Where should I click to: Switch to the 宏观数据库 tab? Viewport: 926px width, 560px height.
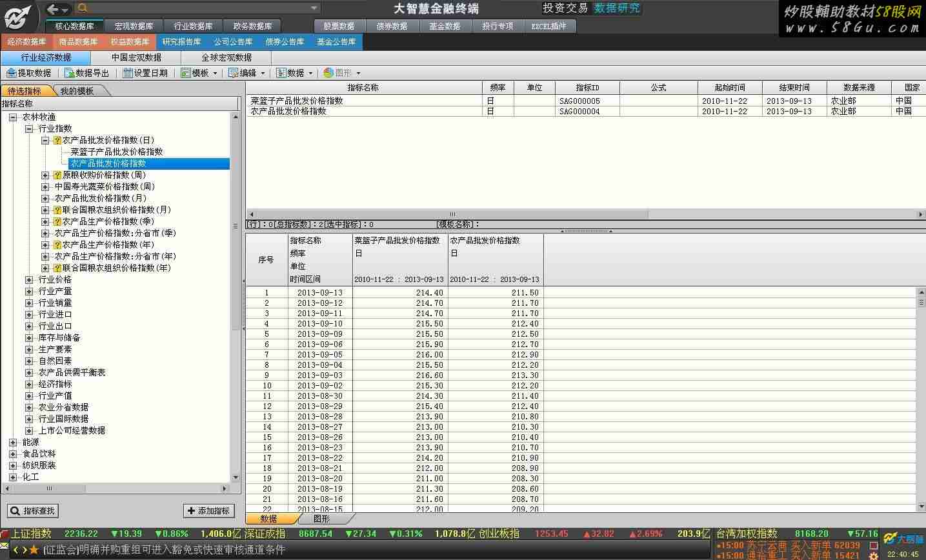134,26
